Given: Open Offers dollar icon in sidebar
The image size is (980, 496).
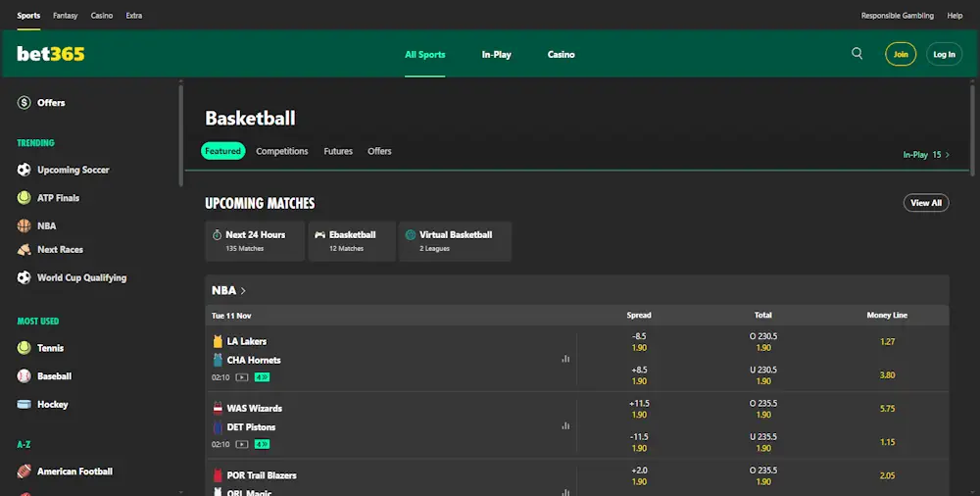Looking at the screenshot, I should click(x=24, y=103).
